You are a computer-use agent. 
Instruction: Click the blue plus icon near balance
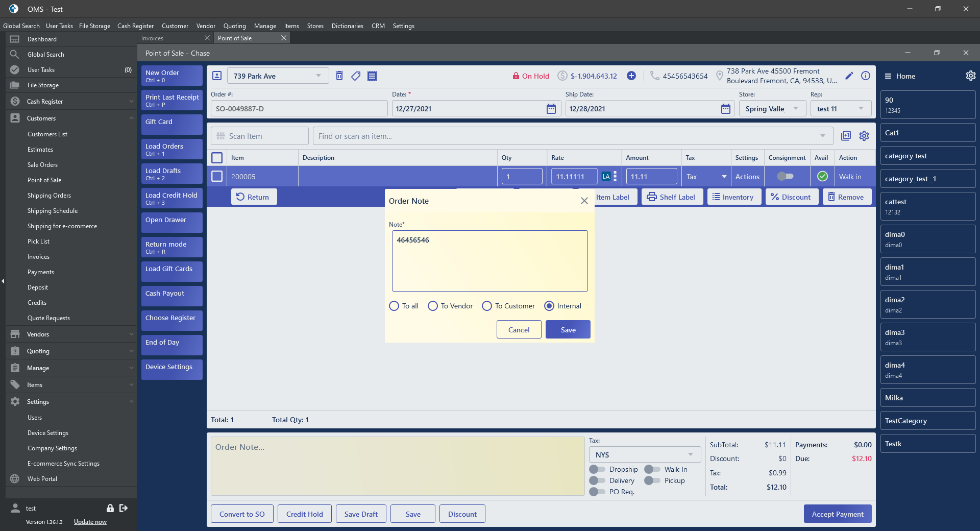click(x=631, y=76)
